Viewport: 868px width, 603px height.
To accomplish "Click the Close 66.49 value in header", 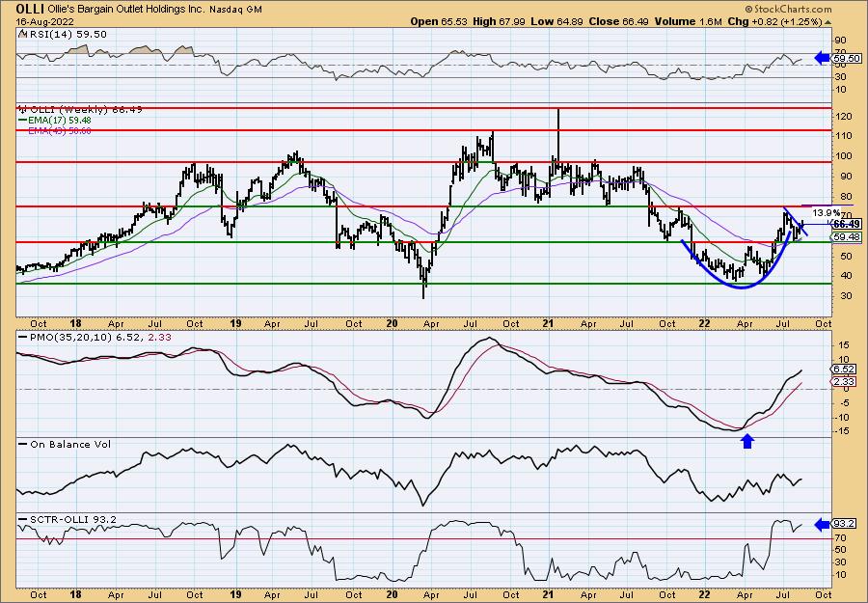I will [x=619, y=21].
